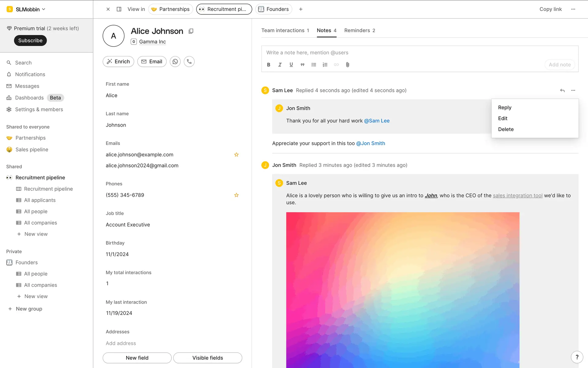Copy Alice Johnson's name with copy icon

coord(191,31)
